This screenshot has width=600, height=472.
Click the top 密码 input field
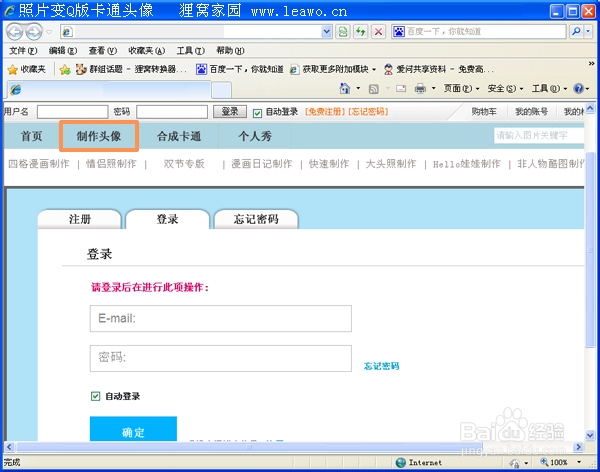coord(172,112)
